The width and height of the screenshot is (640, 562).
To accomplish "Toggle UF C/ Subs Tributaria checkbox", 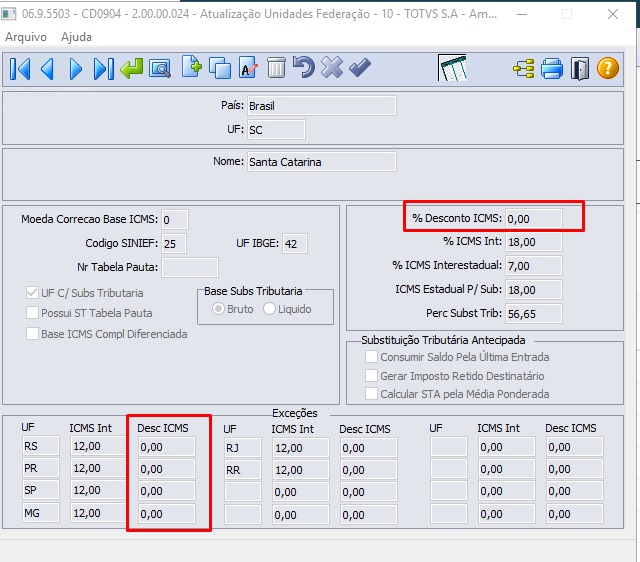I will pyautogui.click(x=32, y=292).
